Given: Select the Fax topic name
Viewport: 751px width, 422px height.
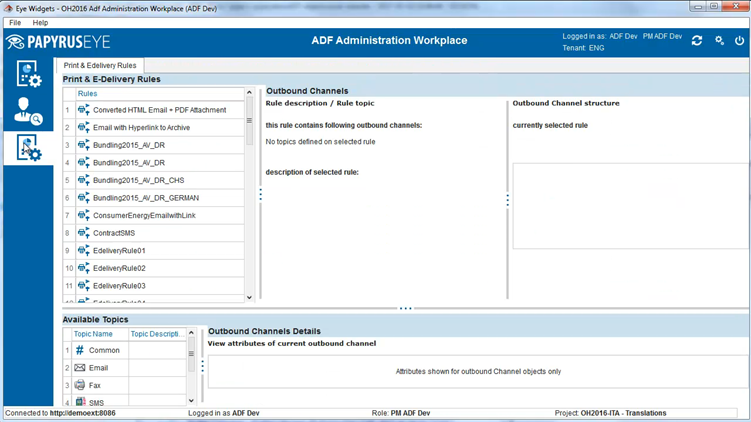Looking at the screenshot, I should (94, 385).
